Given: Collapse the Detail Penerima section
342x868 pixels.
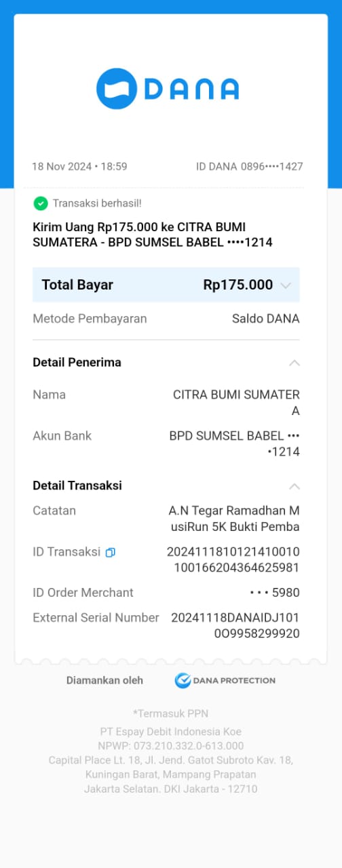Looking at the screenshot, I should point(294,363).
